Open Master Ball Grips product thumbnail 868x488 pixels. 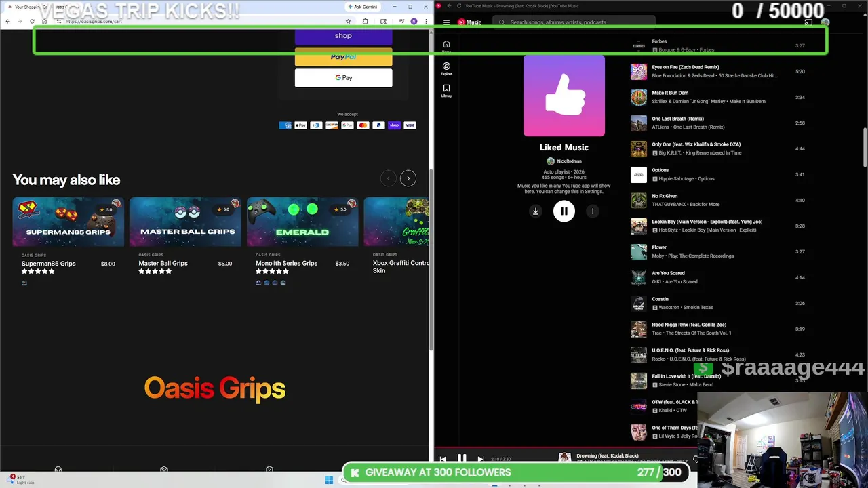click(x=185, y=222)
